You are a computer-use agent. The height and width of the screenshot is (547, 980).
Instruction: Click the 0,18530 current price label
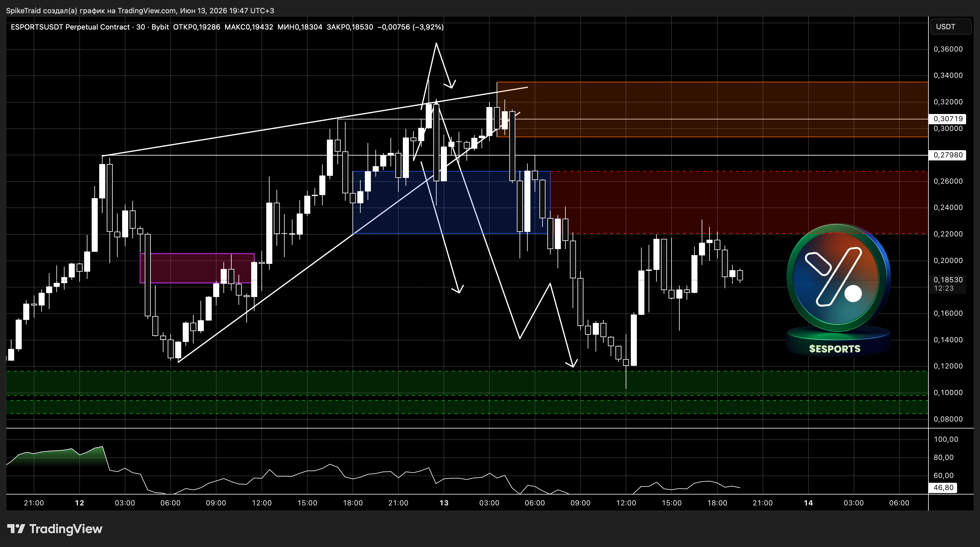[948, 280]
